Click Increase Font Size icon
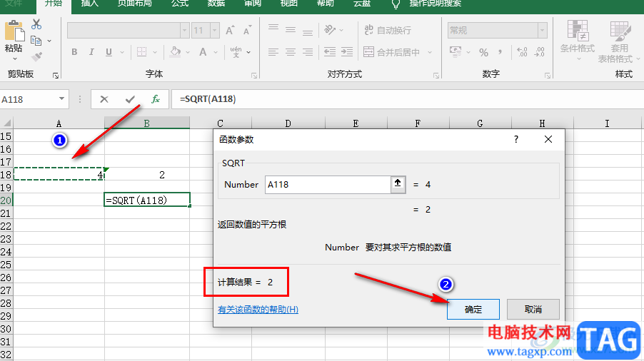The image size is (644, 361). [230, 31]
